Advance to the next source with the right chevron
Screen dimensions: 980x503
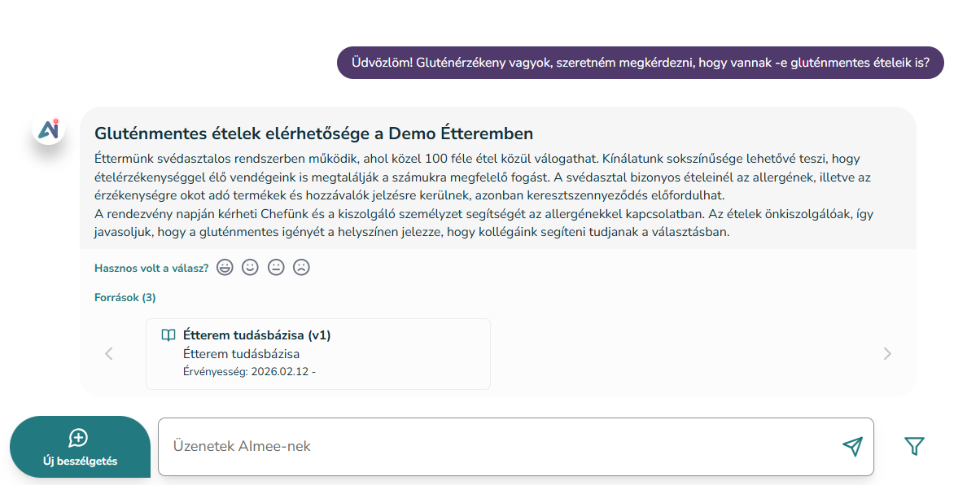pyautogui.click(x=887, y=353)
